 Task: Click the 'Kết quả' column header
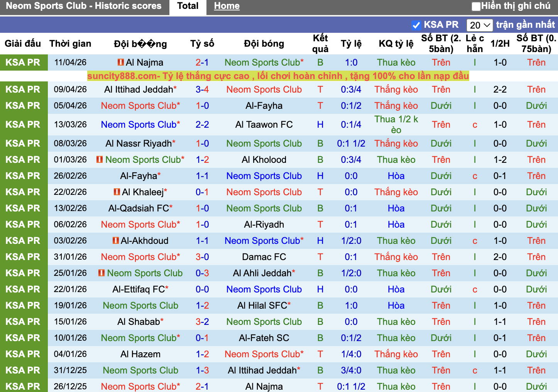tap(320, 44)
